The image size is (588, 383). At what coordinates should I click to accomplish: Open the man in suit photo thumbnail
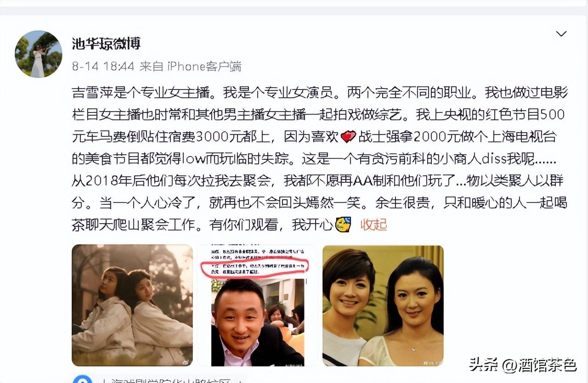pos(258,305)
